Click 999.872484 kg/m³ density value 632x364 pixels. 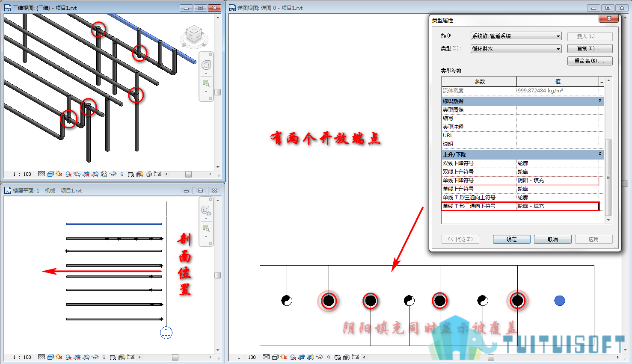pyautogui.click(x=540, y=91)
